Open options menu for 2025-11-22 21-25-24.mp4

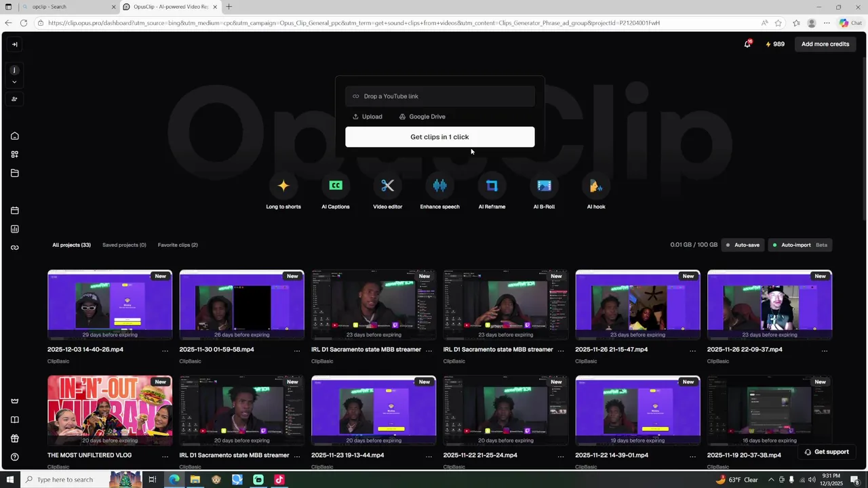[x=561, y=456]
